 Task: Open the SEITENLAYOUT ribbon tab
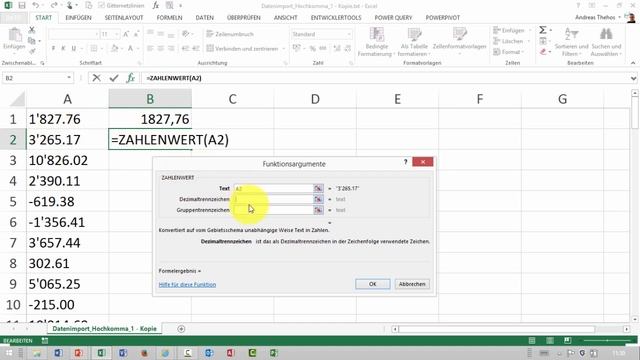124,18
